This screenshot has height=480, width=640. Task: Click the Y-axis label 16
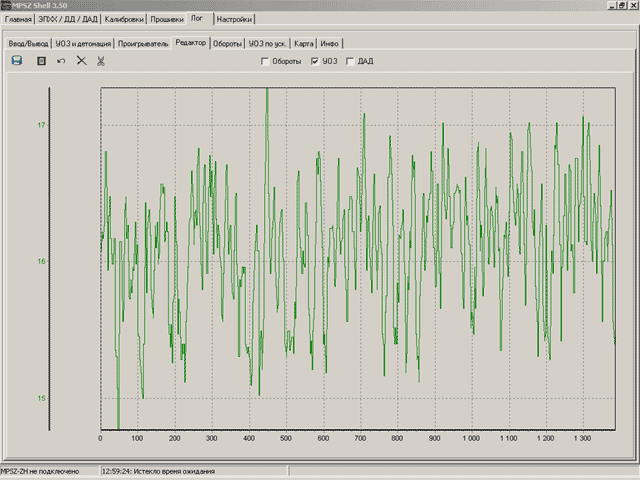(x=41, y=262)
